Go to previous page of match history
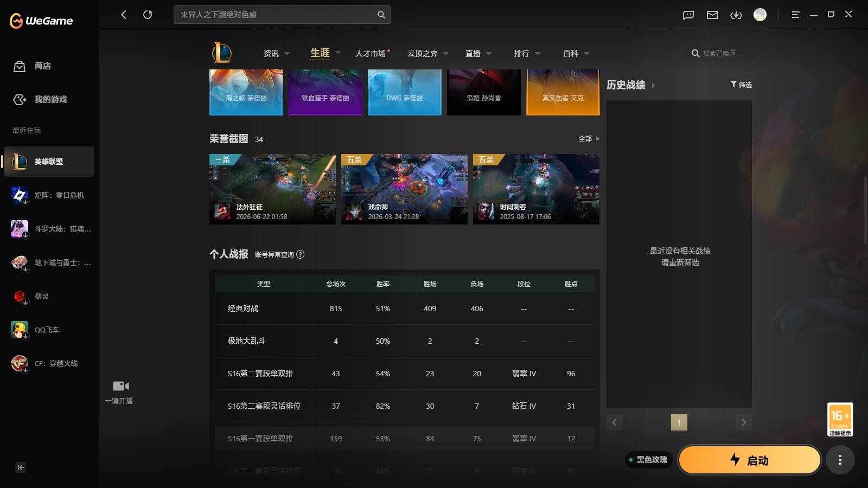 (615, 422)
